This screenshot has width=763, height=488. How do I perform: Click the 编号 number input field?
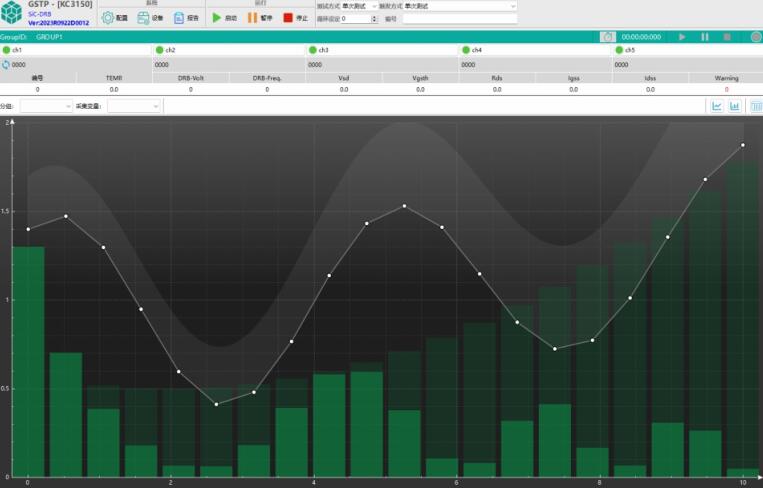[460, 18]
